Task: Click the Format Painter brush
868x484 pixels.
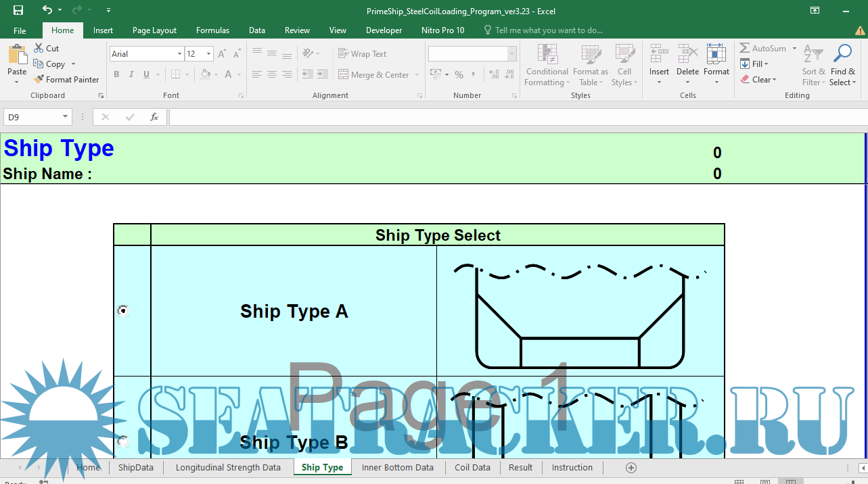Action: point(39,80)
